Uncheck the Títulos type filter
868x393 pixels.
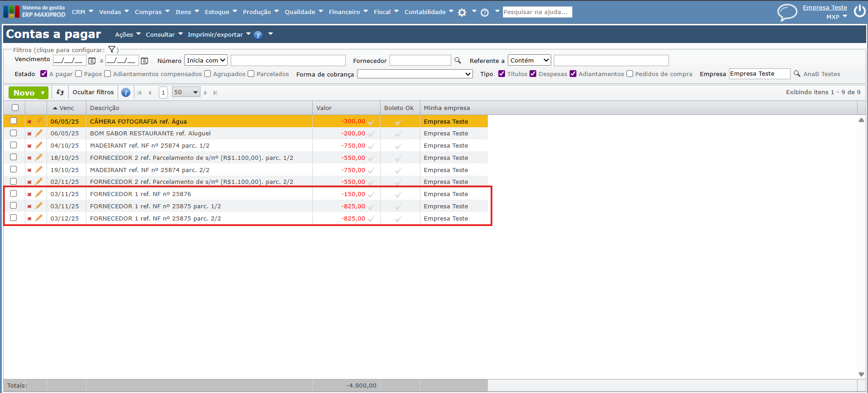point(502,74)
